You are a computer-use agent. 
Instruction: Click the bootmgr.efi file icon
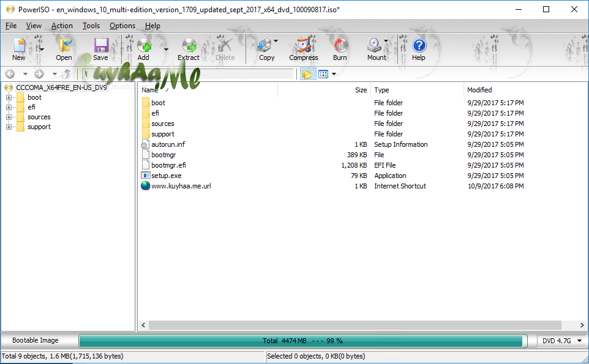coord(146,165)
